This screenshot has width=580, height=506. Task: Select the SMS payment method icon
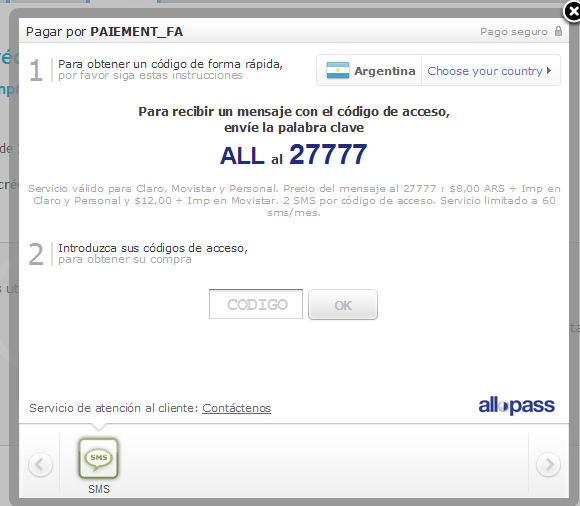pyautogui.click(x=98, y=458)
